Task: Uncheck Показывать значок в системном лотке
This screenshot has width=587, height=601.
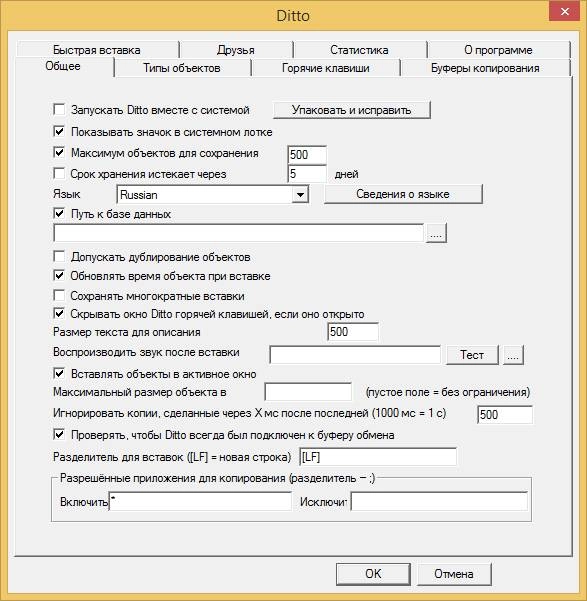Action: (59, 131)
